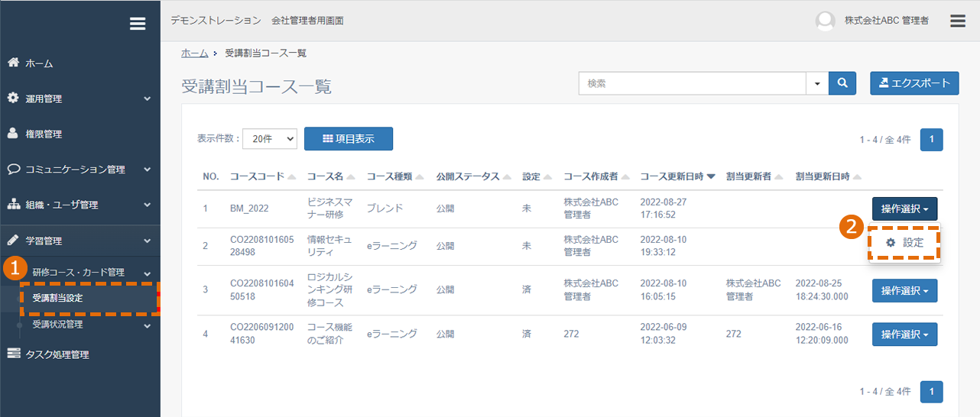Open the top-right hamburger menu
980x417 pixels.
point(958,21)
